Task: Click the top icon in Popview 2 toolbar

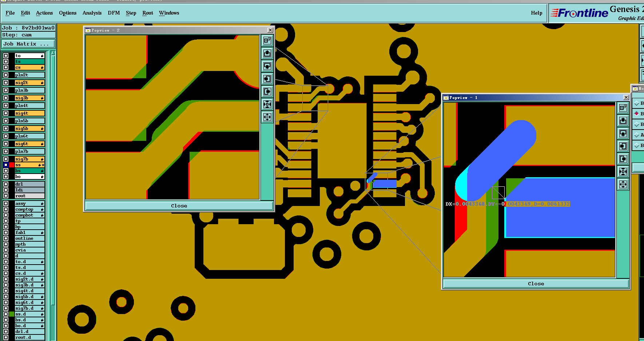Action: point(267,41)
